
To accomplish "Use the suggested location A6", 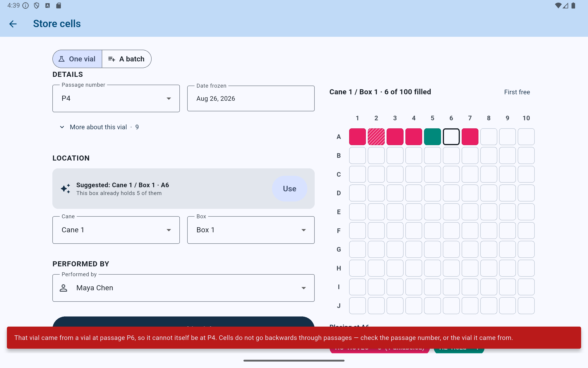I will (289, 189).
